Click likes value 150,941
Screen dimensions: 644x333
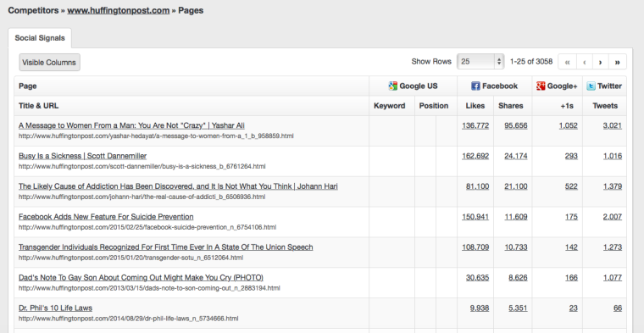click(x=475, y=216)
